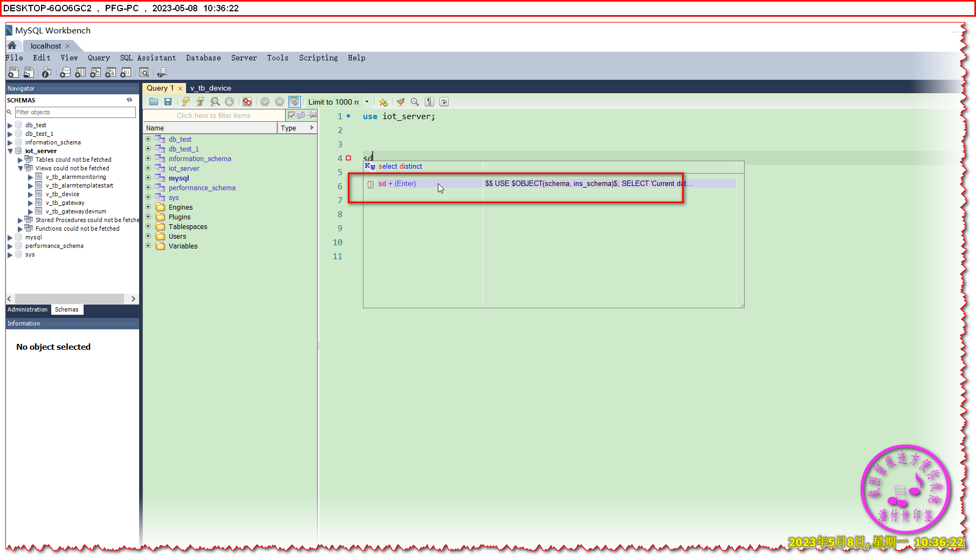
Task: Select the Schemas tab at bottom
Action: [67, 309]
